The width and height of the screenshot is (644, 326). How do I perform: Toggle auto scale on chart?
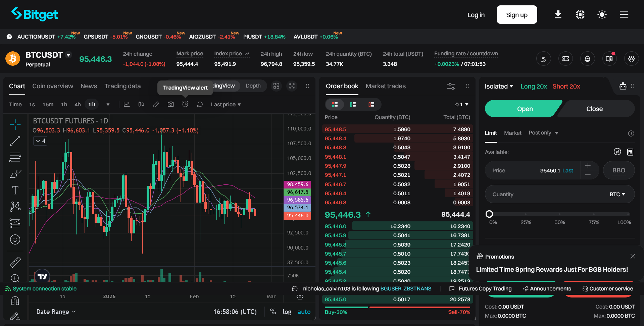(304, 312)
